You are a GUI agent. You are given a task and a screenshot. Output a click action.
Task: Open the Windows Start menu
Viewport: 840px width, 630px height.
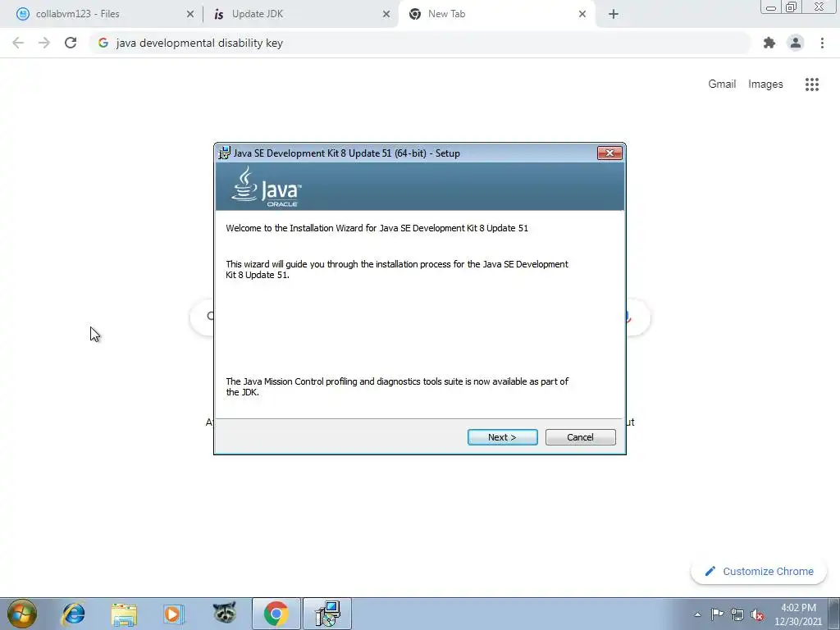pos(21,614)
